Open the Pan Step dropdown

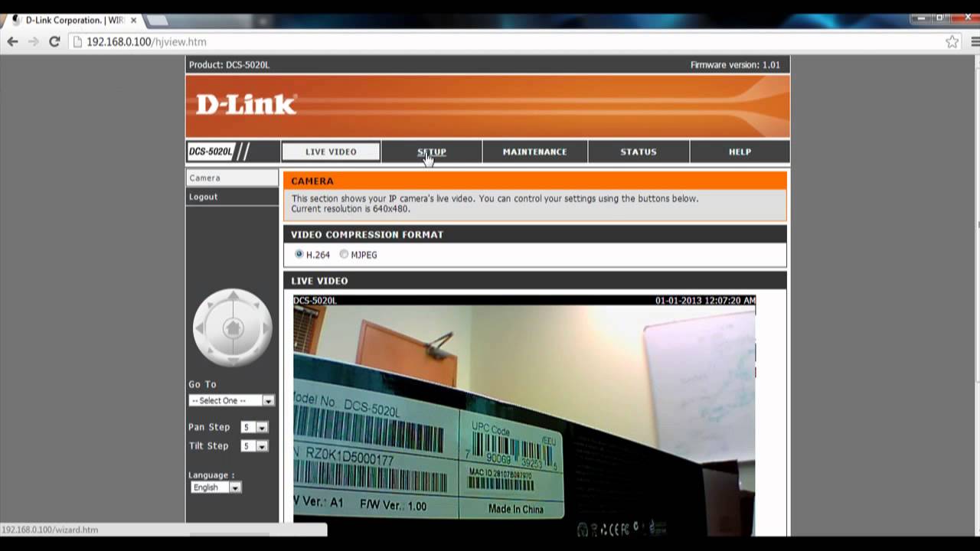click(x=254, y=427)
